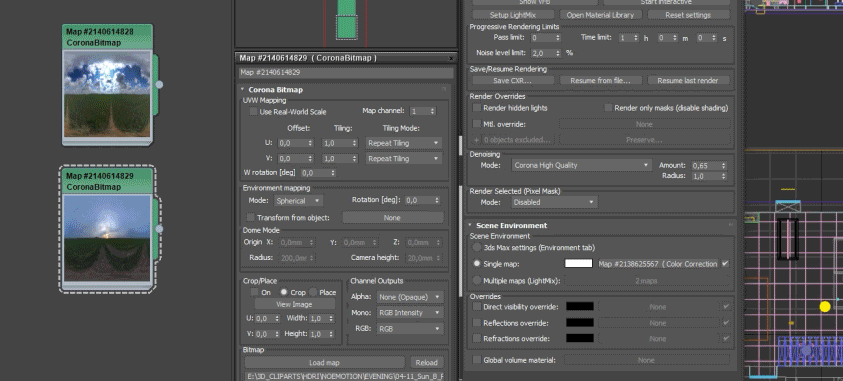
Task: Click Refractions override black swatch
Action: pos(580,339)
